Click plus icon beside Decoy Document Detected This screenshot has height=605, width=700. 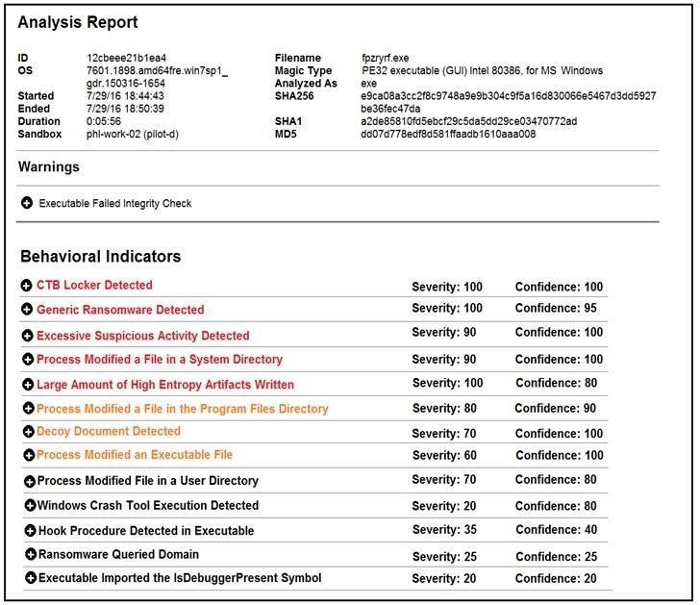(26, 432)
